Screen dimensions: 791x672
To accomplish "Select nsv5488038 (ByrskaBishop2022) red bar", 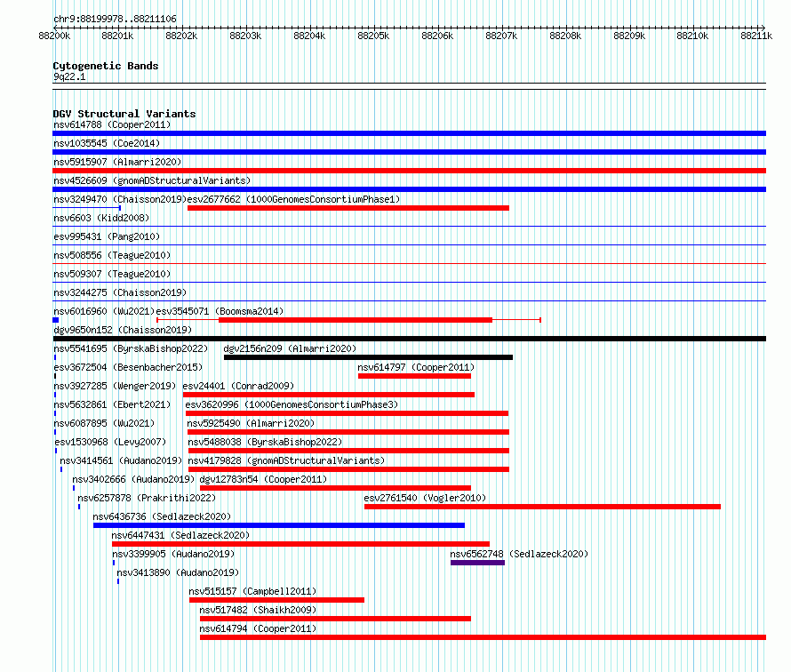I will (348, 451).
